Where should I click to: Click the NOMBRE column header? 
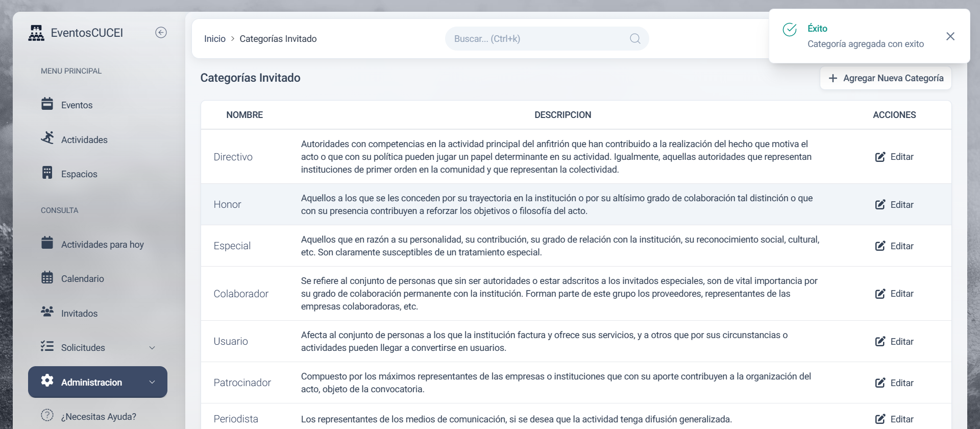(244, 115)
